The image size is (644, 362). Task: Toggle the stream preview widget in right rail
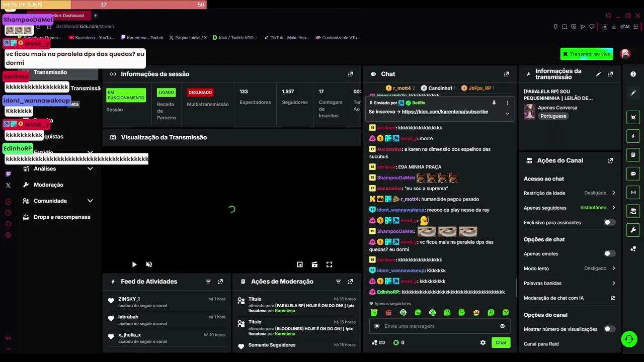click(633, 117)
